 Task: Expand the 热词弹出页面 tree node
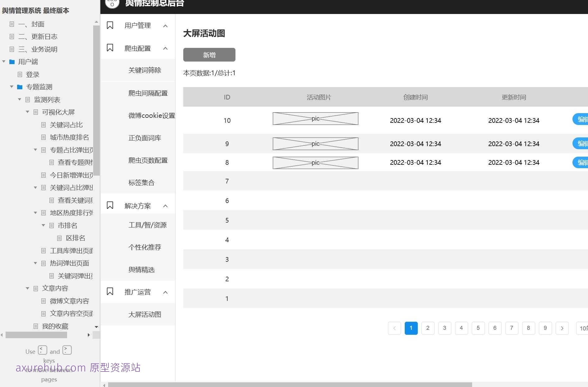point(35,263)
